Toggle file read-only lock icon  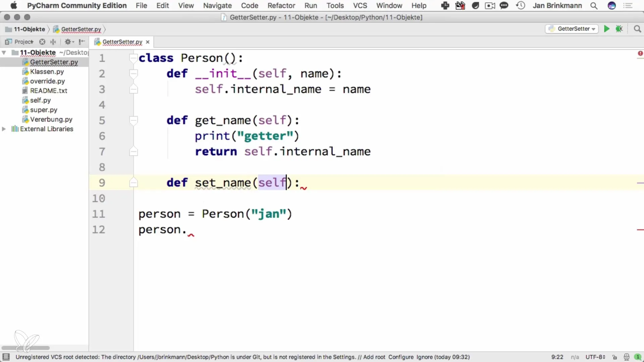pyautogui.click(x=614, y=357)
